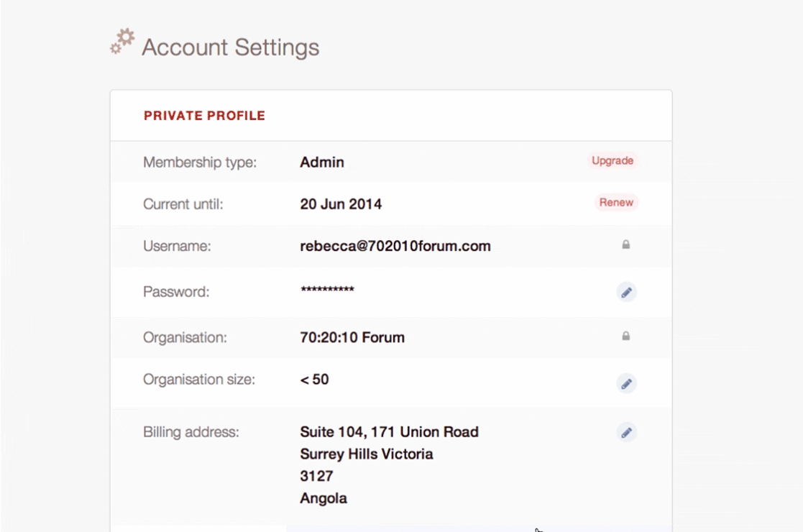Edit organisation size with the pencil icon

pyautogui.click(x=626, y=383)
